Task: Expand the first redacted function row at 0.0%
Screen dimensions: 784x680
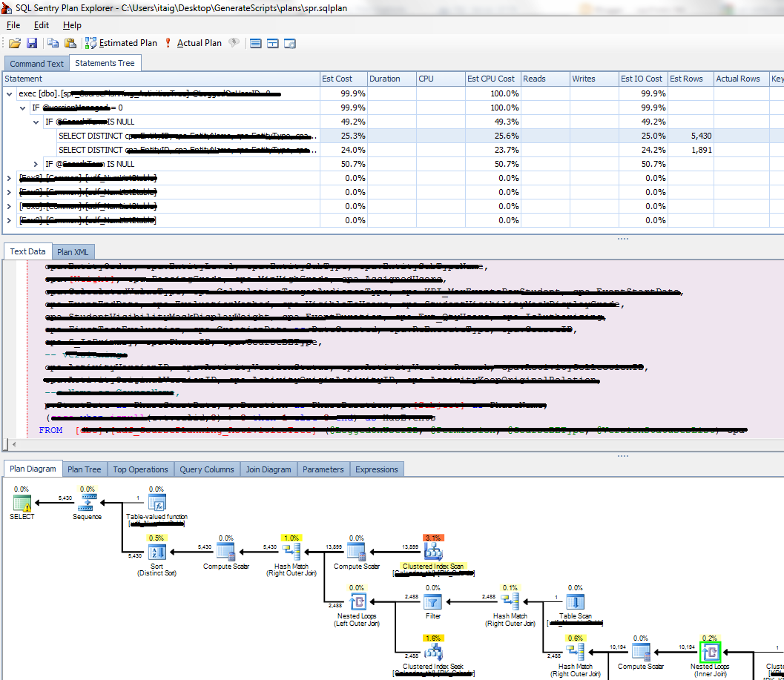Action: coord(9,178)
